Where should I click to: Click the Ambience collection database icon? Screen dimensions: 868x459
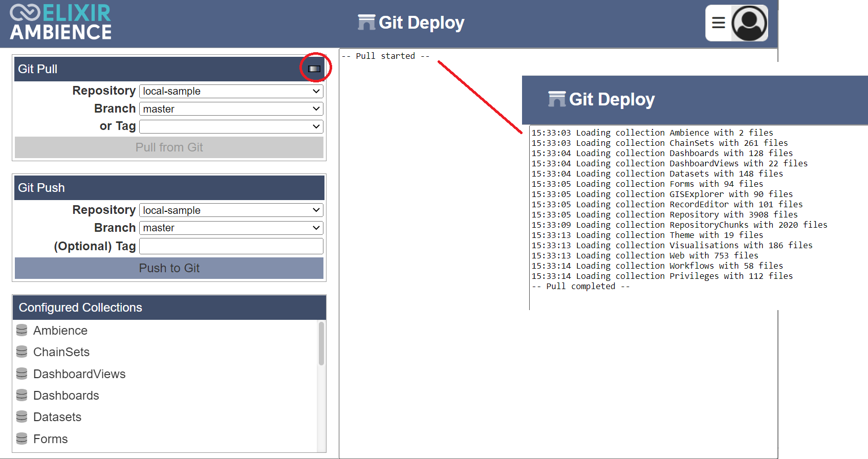click(x=21, y=330)
